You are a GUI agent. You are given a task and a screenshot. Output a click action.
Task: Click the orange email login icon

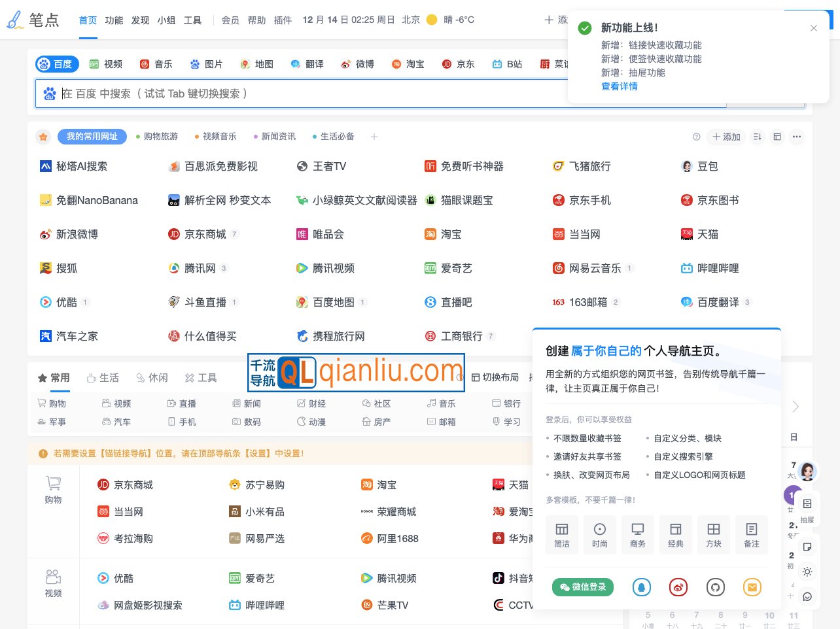click(752, 587)
